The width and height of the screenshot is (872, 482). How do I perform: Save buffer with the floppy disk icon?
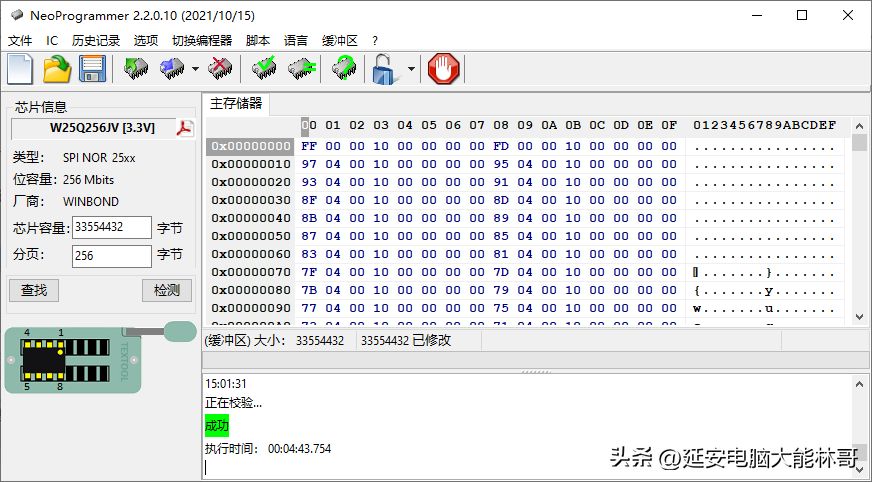click(x=92, y=69)
